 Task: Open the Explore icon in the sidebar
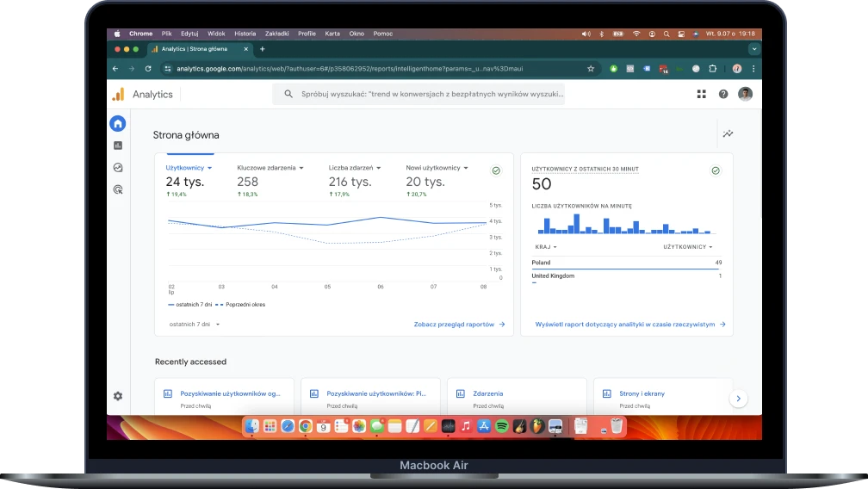click(x=118, y=168)
